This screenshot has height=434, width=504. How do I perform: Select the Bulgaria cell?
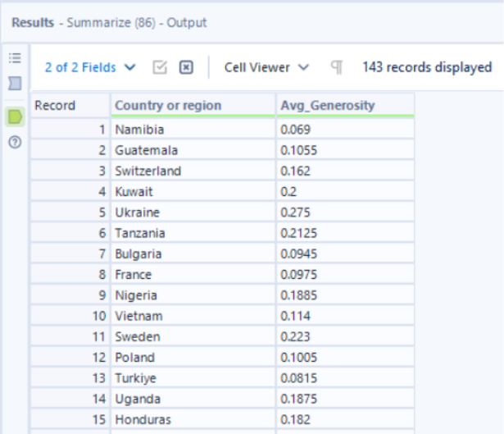(x=193, y=254)
